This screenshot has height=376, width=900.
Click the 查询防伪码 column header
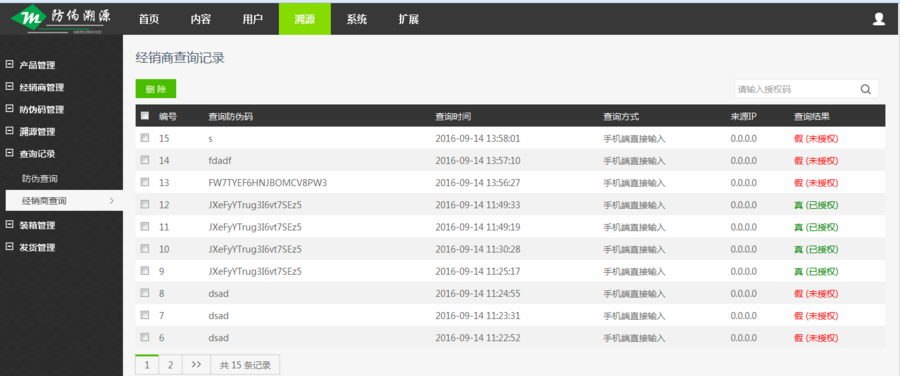230,116
